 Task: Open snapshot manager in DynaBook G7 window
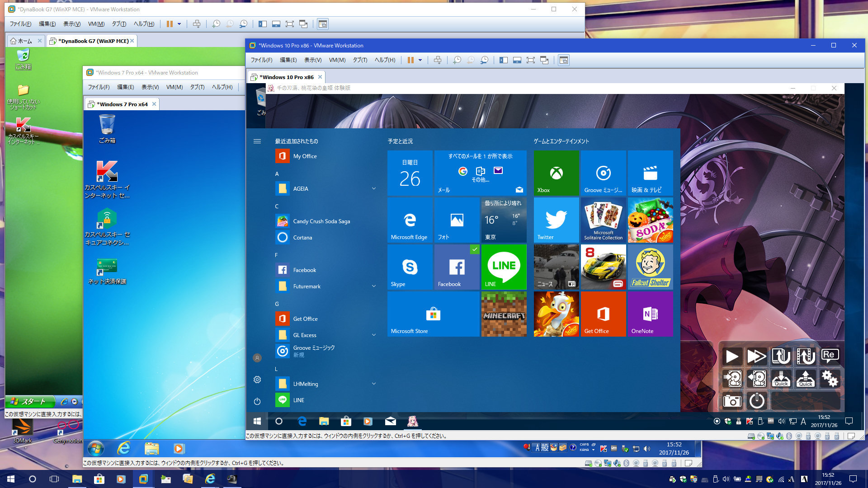tap(243, 24)
